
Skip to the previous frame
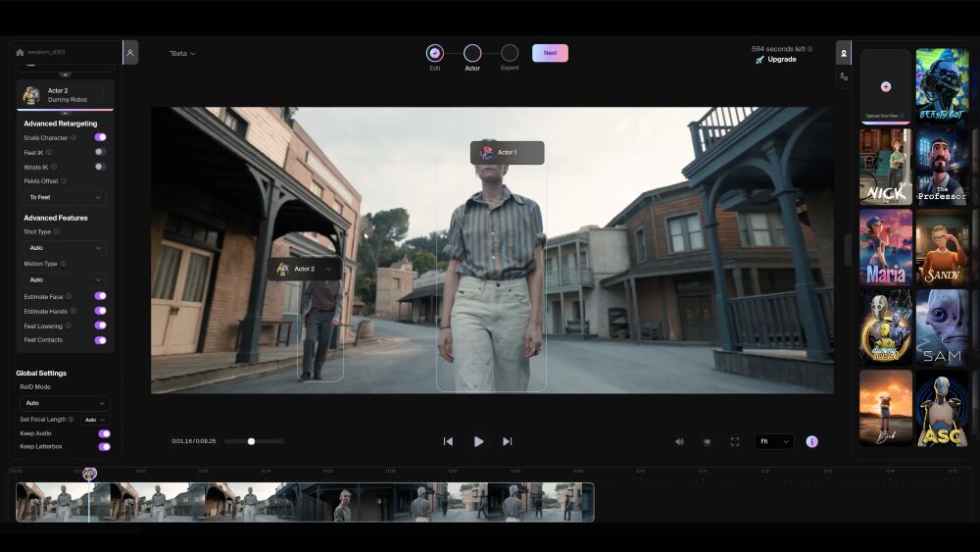[448, 442]
